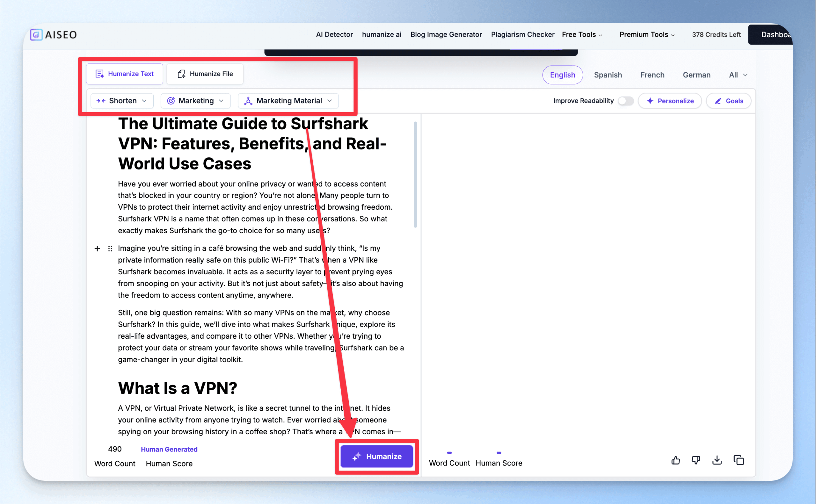This screenshot has height=504, width=816.
Task: Click the plus icon to add a block
Action: point(97,249)
